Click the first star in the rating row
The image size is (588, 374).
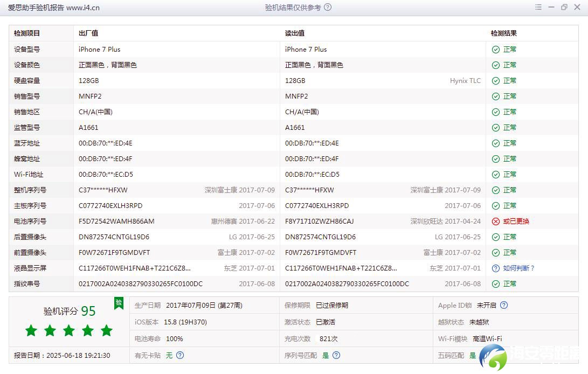click(x=31, y=331)
